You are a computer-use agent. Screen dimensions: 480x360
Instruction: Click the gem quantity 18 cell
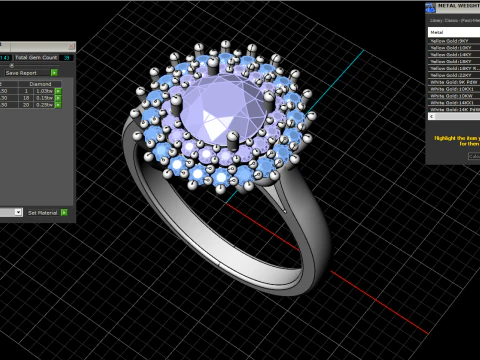click(x=26, y=98)
